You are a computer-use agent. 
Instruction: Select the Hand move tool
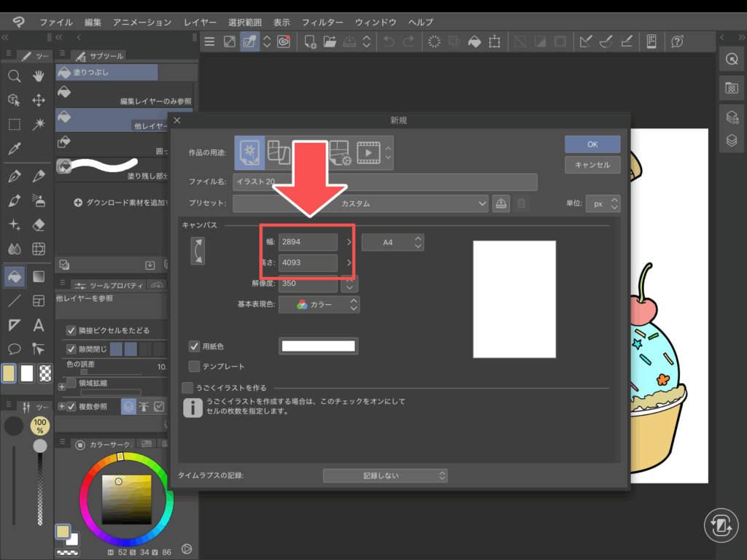pos(39,77)
